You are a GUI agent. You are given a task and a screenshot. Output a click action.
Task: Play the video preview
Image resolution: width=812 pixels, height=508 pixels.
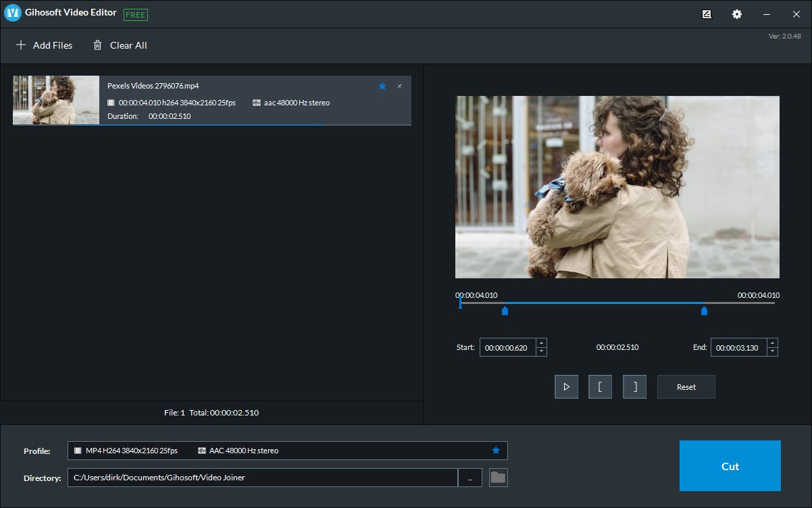pyautogui.click(x=566, y=387)
